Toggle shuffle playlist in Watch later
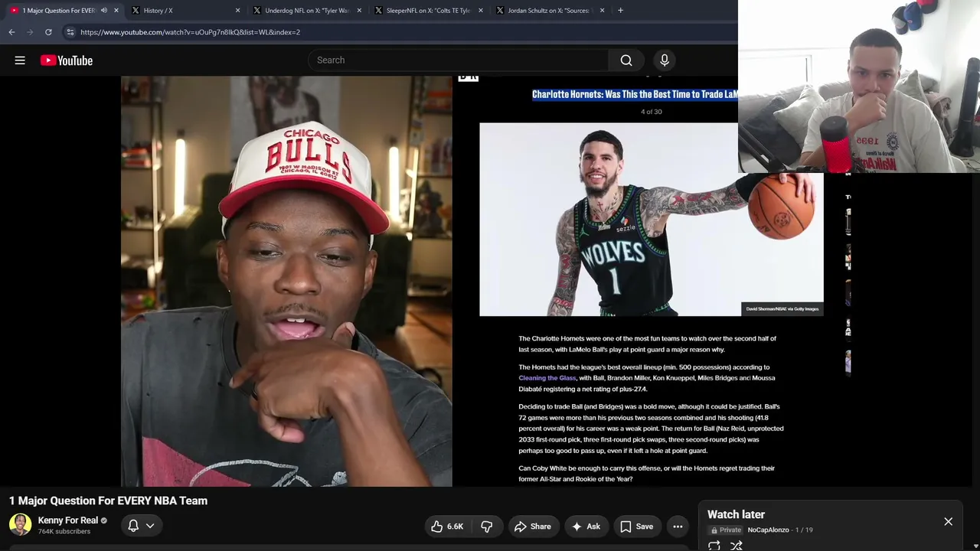This screenshot has width=980, height=551. click(x=737, y=546)
